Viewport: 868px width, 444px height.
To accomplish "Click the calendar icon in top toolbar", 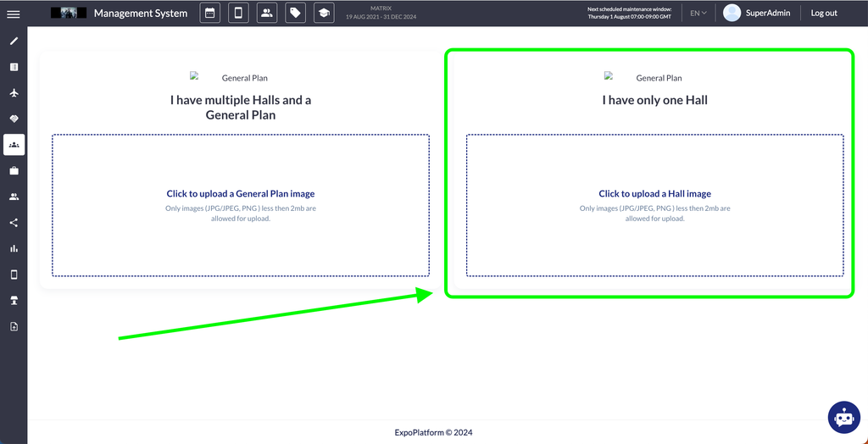I will click(210, 14).
